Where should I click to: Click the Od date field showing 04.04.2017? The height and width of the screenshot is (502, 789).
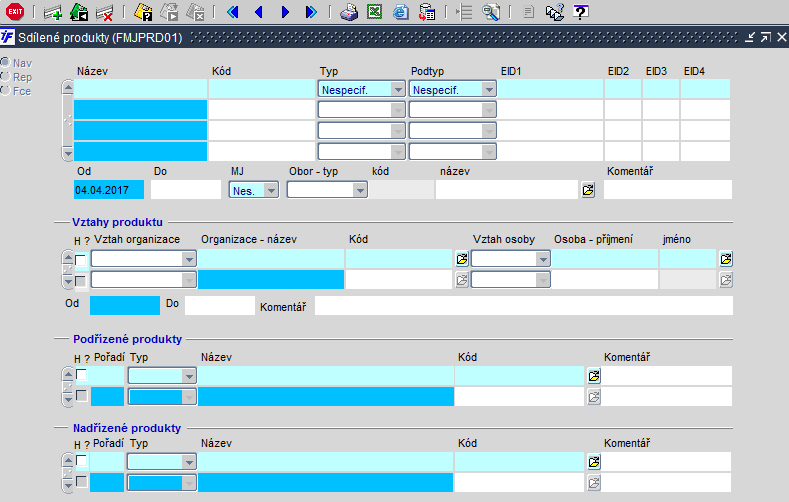109,190
